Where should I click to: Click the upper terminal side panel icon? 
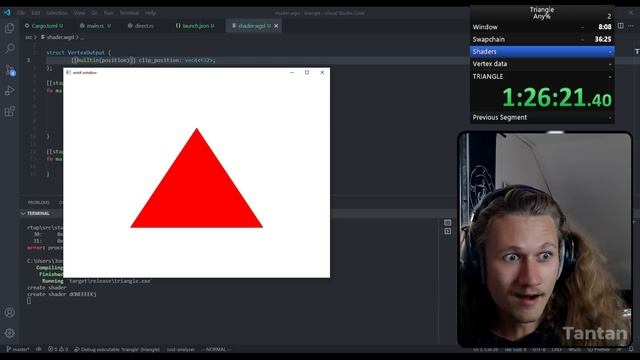coord(447,222)
